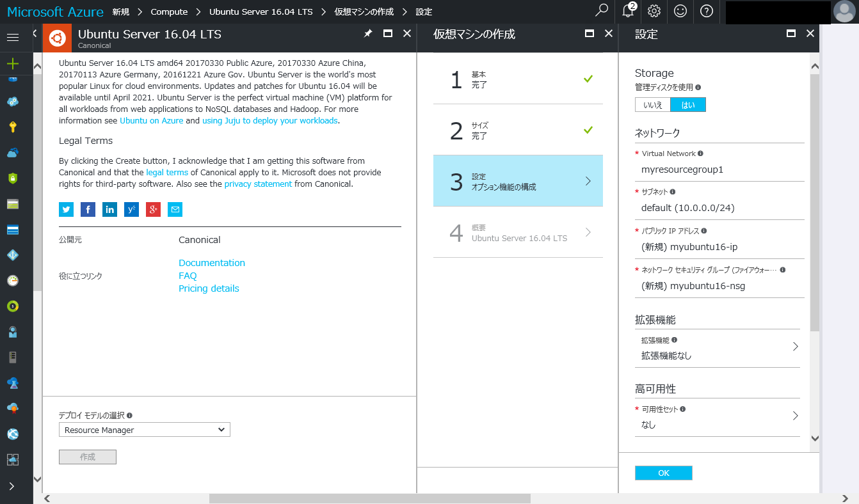Share via the Twitter icon
The image size is (859, 504).
pos(66,209)
